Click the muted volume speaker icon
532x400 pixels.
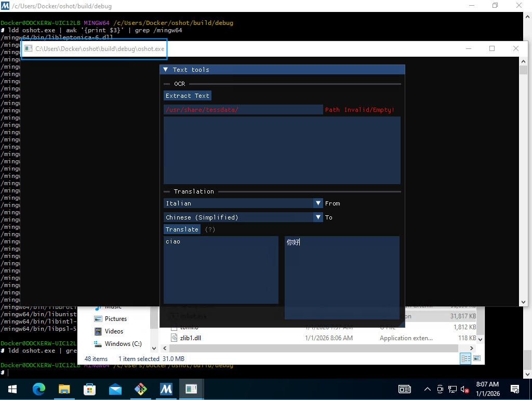(465, 389)
